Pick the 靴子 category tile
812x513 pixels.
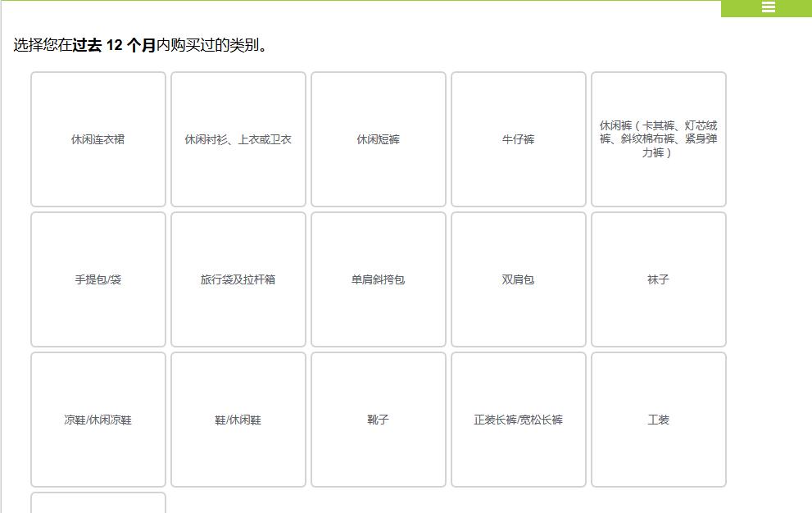point(379,418)
